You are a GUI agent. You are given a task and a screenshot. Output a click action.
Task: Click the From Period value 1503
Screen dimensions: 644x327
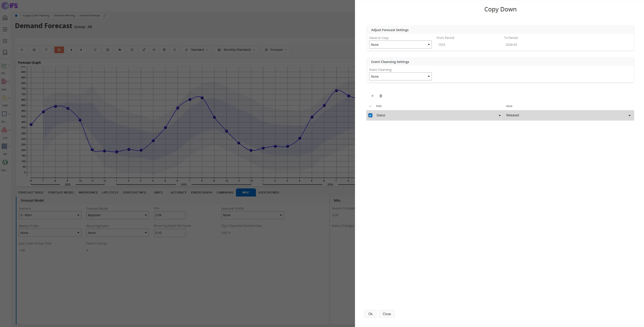[x=442, y=45]
